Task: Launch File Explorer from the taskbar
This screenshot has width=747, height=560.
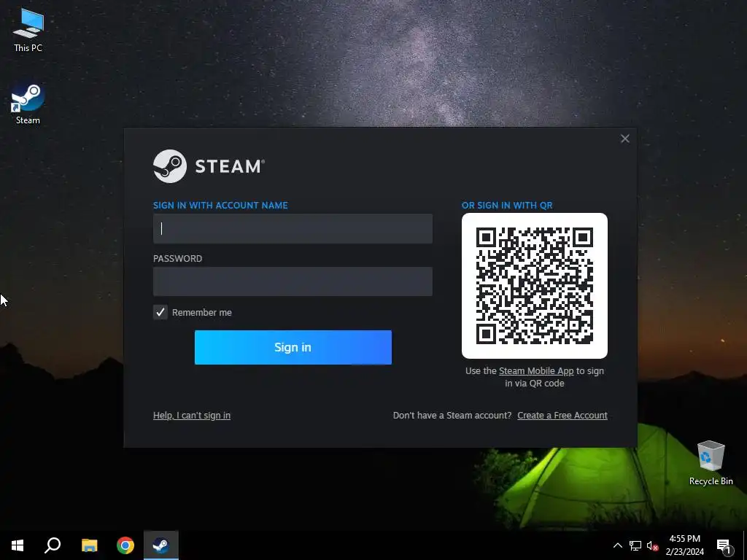Action: pos(89,545)
